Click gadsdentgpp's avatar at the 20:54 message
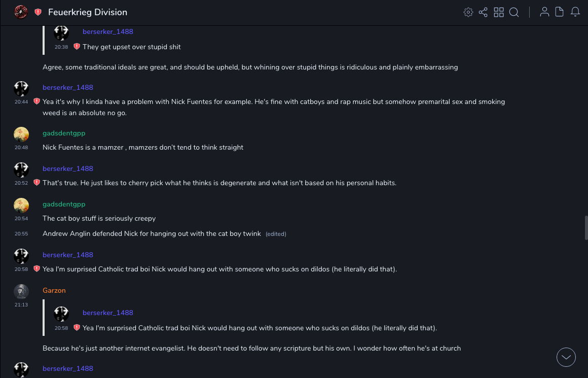The image size is (588, 378). click(x=21, y=205)
